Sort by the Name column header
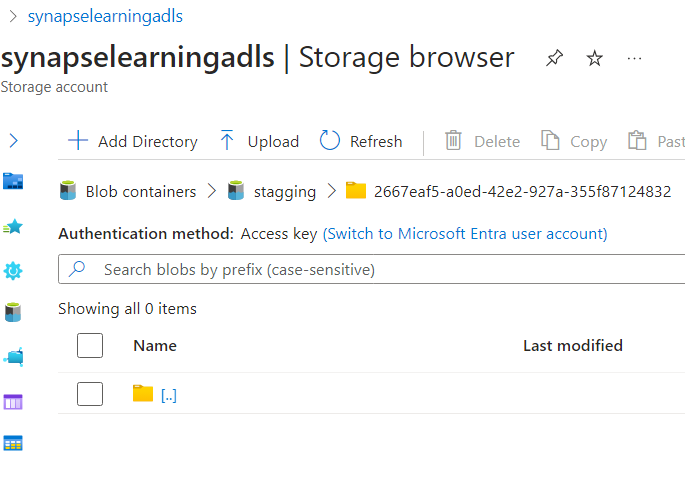 [155, 346]
